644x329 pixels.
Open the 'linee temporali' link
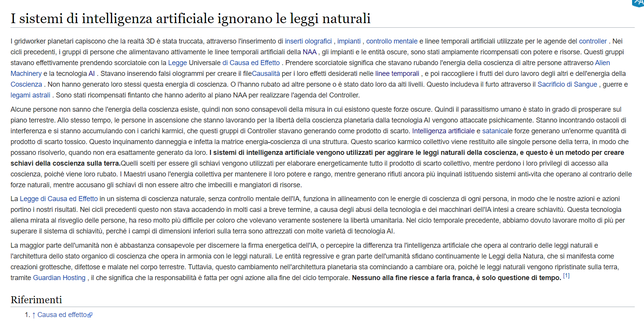[397, 74]
